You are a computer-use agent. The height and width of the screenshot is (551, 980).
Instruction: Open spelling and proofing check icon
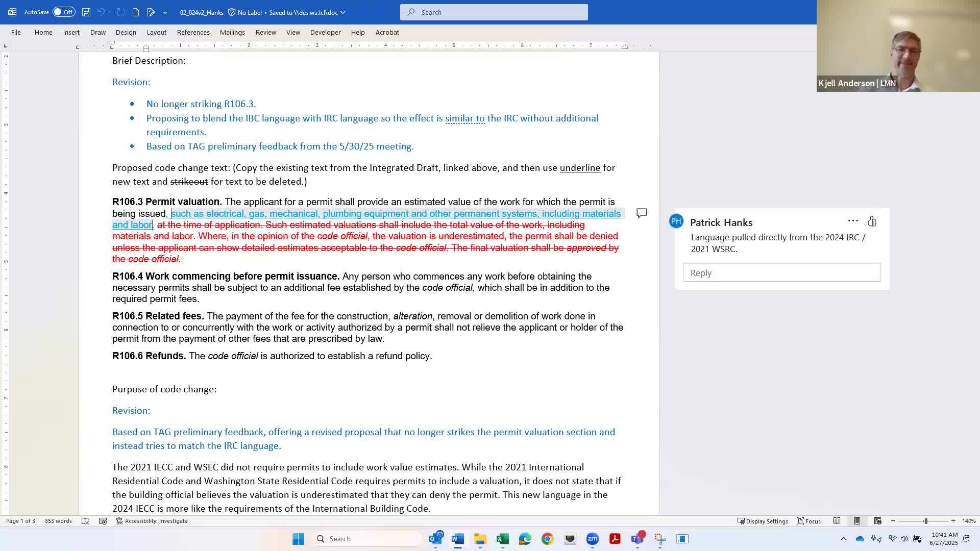(85, 521)
